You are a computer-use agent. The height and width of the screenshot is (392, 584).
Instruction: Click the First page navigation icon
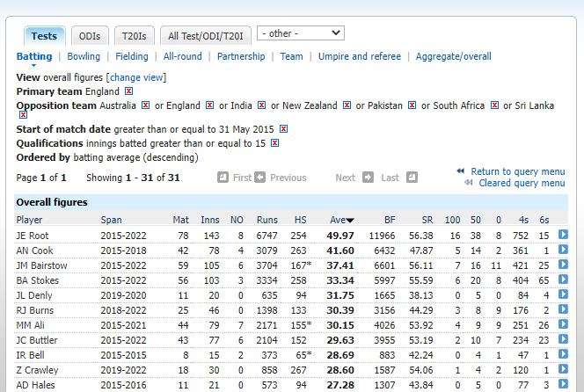tap(223, 178)
